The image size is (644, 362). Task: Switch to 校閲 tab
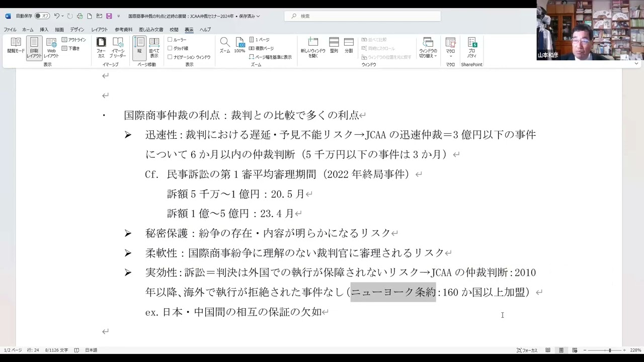tap(174, 30)
